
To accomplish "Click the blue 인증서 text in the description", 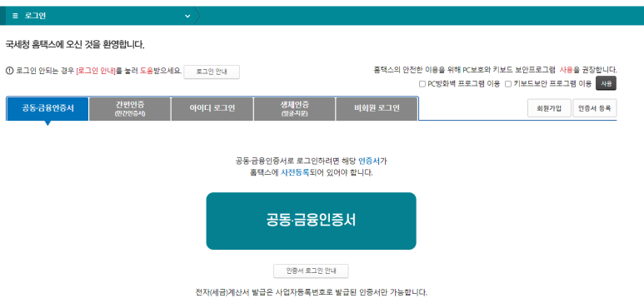I will [369, 161].
